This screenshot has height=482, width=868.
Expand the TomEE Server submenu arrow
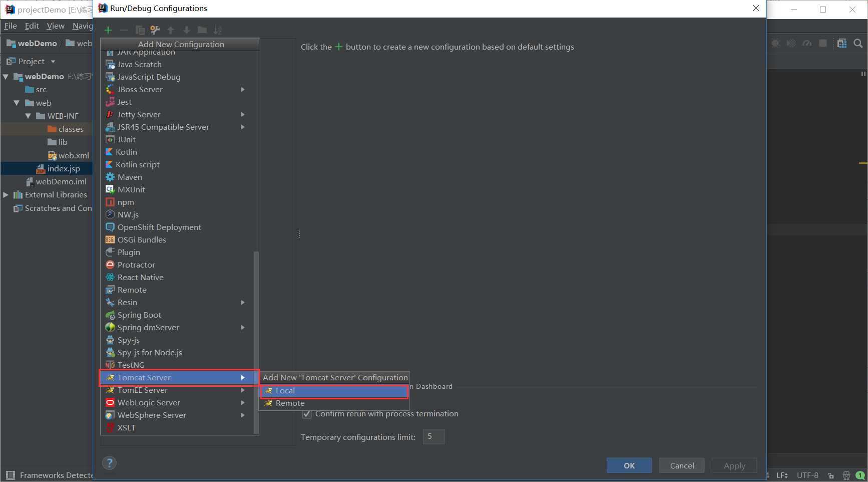pyautogui.click(x=243, y=390)
